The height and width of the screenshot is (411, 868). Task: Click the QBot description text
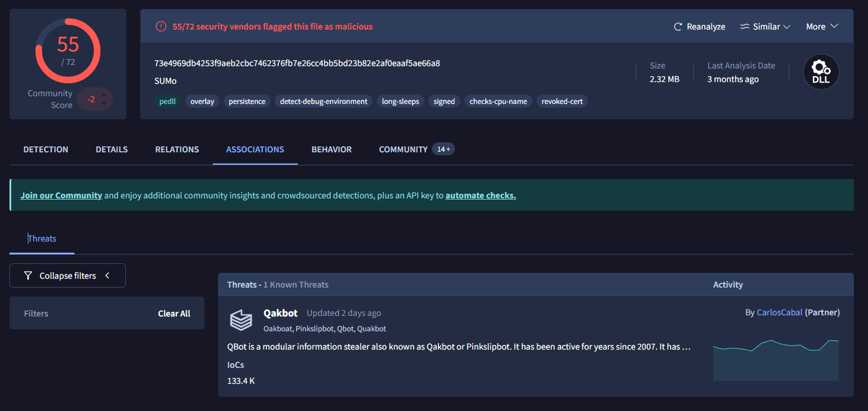(x=459, y=347)
